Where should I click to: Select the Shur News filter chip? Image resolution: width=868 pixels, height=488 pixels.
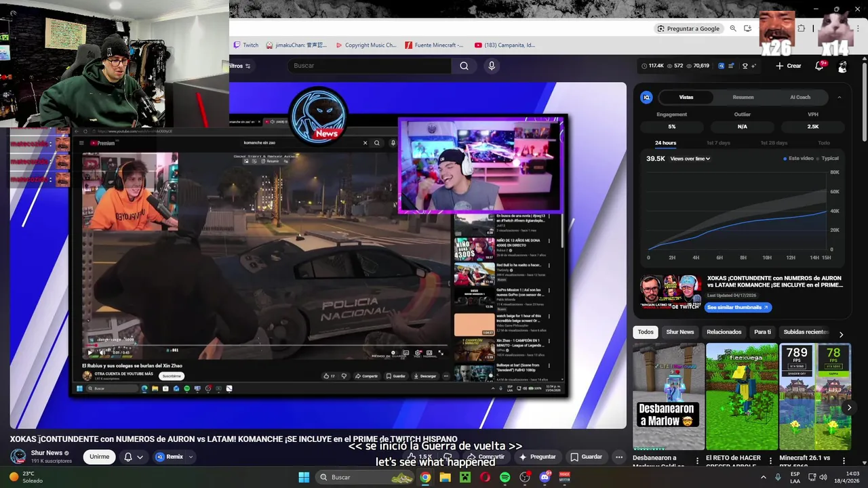coord(680,332)
